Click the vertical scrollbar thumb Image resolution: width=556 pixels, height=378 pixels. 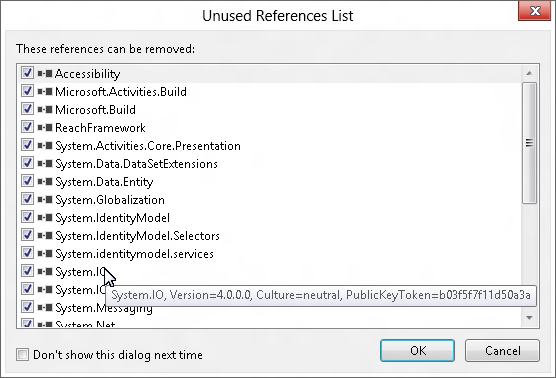coord(529,143)
